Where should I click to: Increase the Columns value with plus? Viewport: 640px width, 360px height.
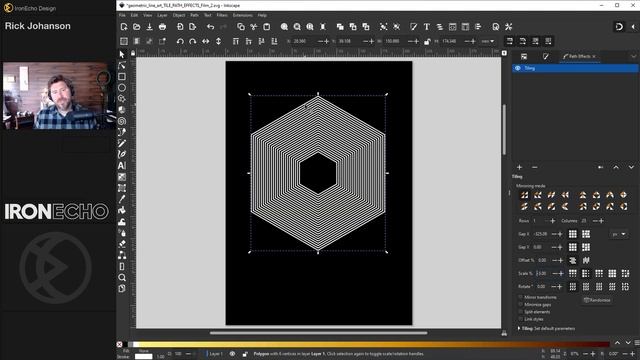click(x=601, y=221)
